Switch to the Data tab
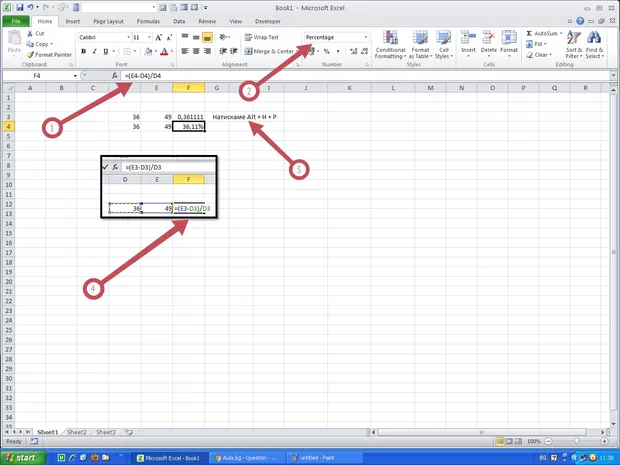Viewport: 620px width, 465px height. point(179,21)
